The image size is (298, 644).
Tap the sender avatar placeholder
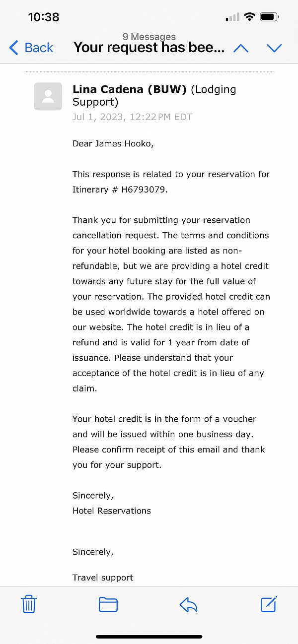(48, 96)
